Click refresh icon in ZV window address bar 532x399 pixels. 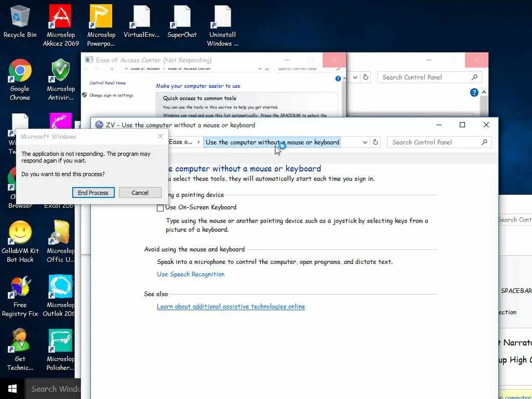[376, 142]
